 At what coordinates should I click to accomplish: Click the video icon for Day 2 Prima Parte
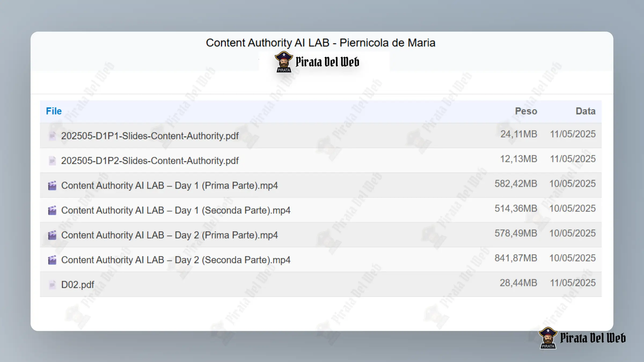tap(52, 235)
